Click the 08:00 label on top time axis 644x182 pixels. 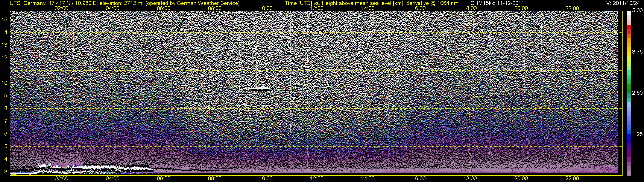click(215, 8)
